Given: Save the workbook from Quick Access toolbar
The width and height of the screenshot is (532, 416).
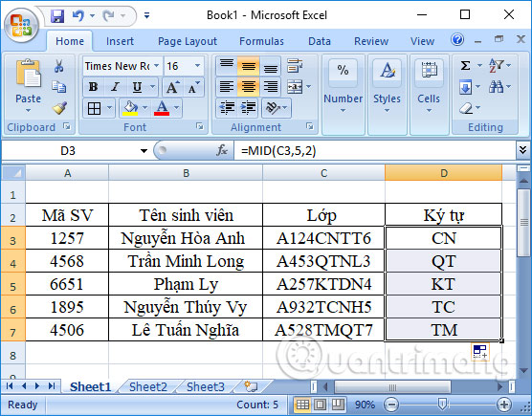Looking at the screenshot, I should 57,15.
